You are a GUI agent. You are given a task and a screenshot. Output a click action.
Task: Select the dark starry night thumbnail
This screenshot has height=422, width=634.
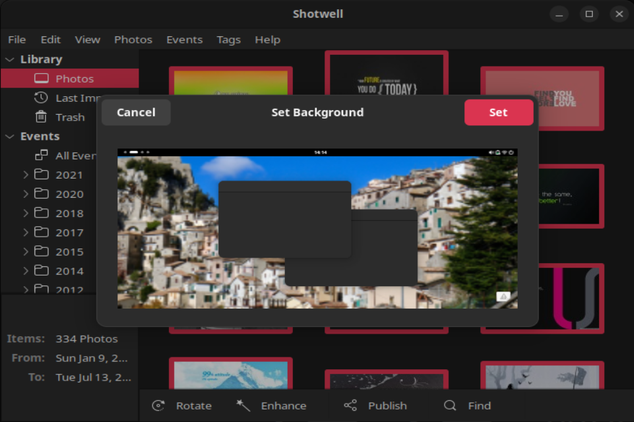coord(387,380)
